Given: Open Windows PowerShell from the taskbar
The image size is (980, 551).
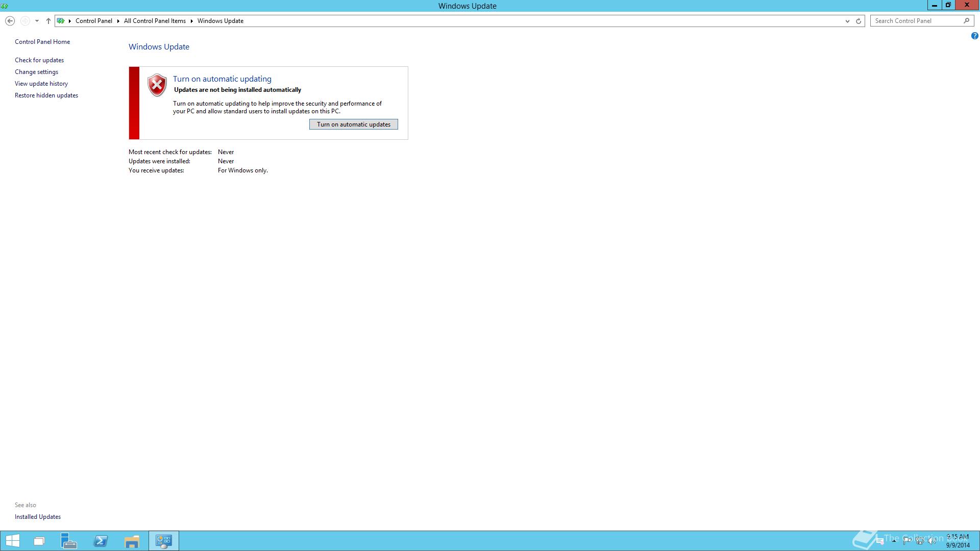Looking at the screenshot, I should click(x=101, y=541).
